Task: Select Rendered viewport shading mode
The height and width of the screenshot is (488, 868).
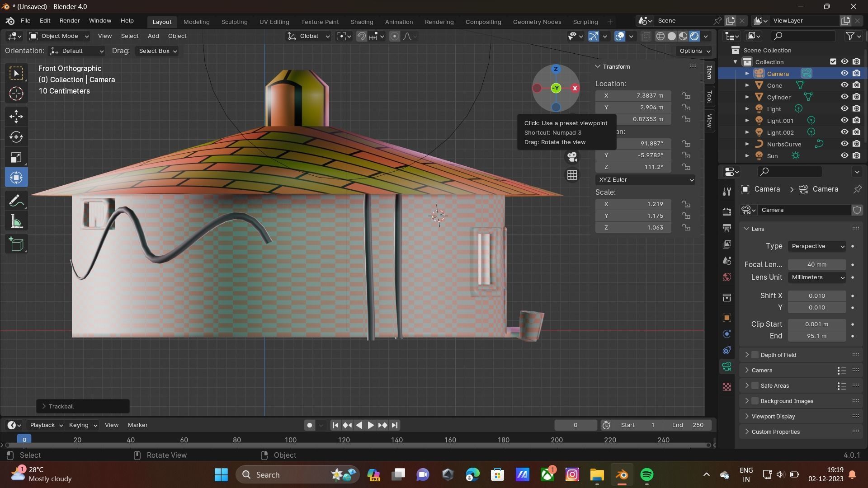Action: click(694, 36)
